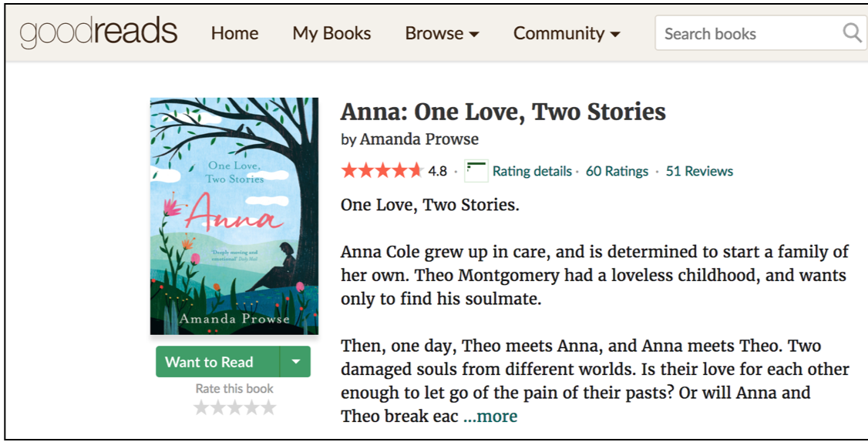This screenshot has height=442, width=868.
Task: Rate this book two stars
Action: pyautogui.click(x=218, y=408)
